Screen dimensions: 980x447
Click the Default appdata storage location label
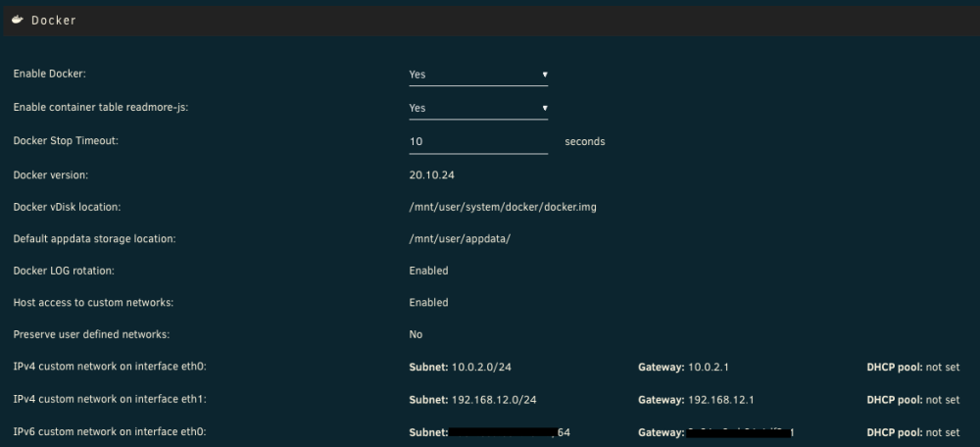click(94, 238)
